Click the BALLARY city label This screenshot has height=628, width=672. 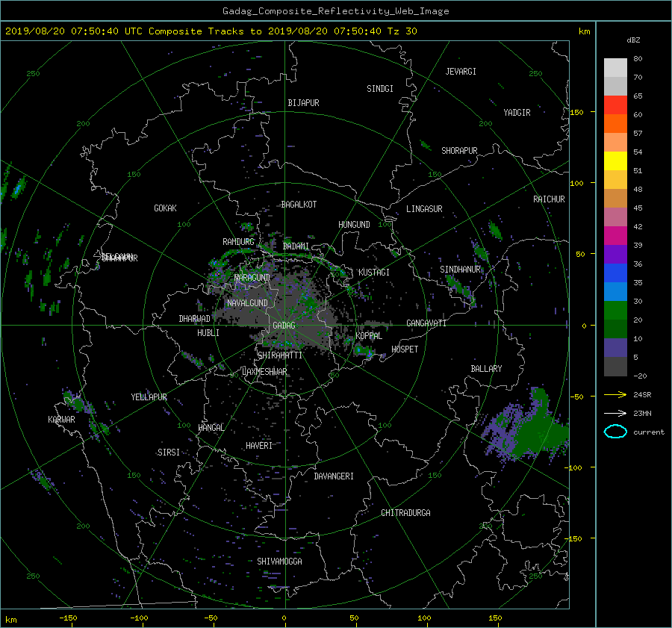[x=486, y=369]
